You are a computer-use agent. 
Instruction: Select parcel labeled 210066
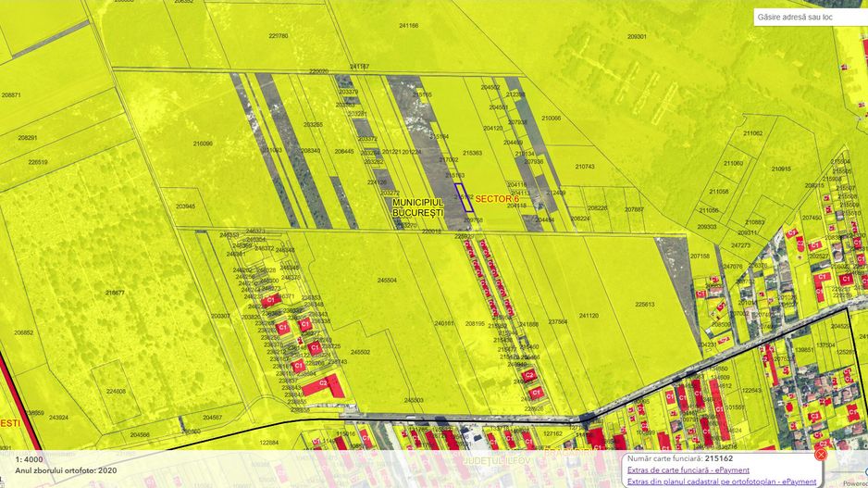click(551, 118)
